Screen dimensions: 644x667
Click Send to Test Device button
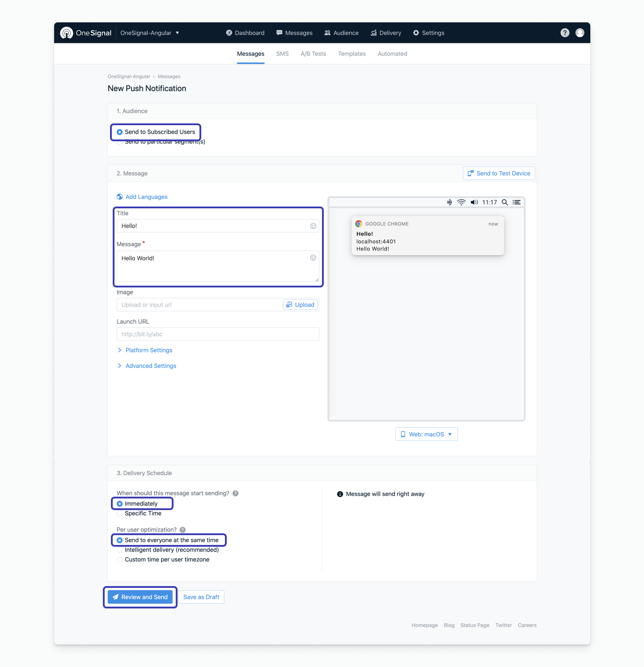coord(499,173)
